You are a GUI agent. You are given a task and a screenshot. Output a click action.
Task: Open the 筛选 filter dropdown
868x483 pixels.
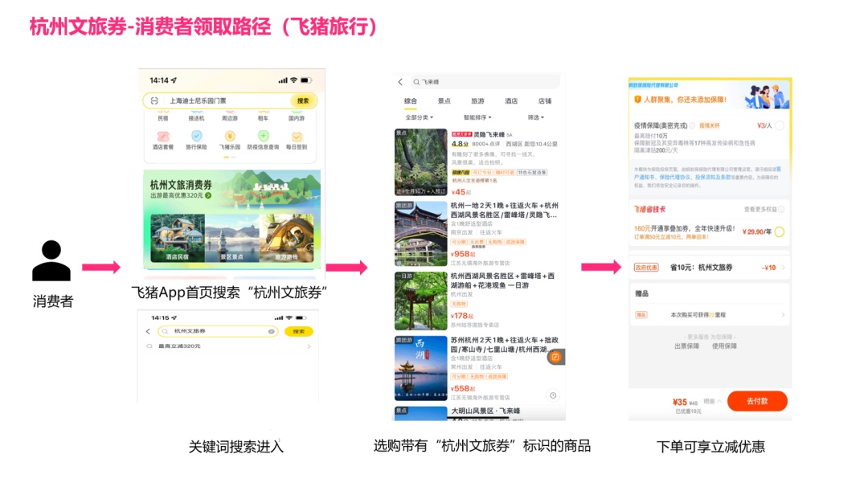pos(536,117)
